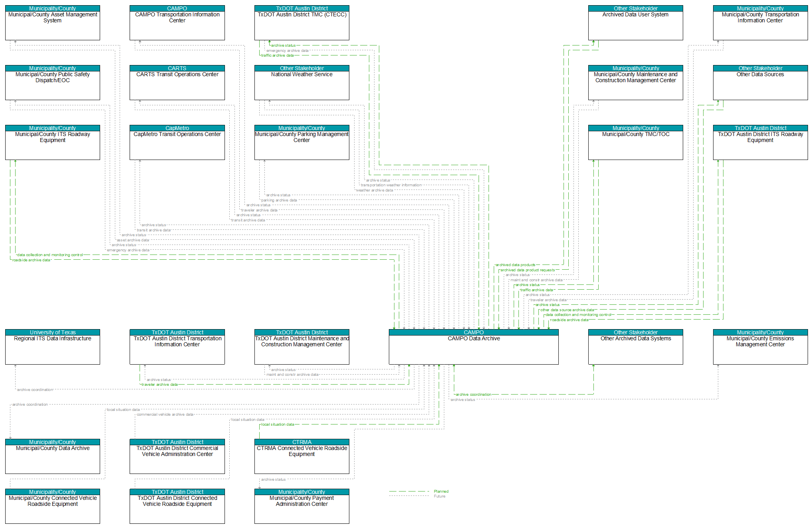This screenshot has width=812, height=529.
Task: Select Municipal/County Connected Vehicle Roadside Equipment
Action: point(53,506)
